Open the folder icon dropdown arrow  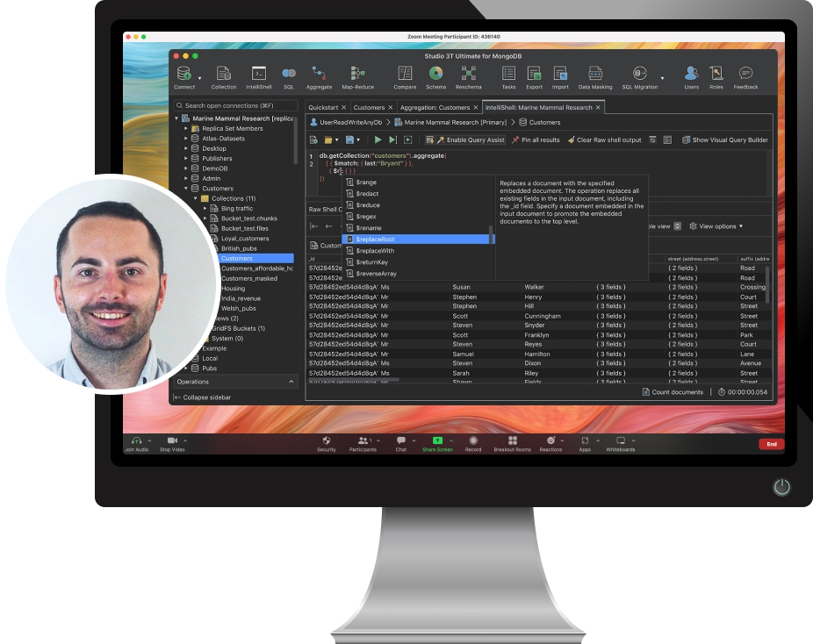pos(336,140)
